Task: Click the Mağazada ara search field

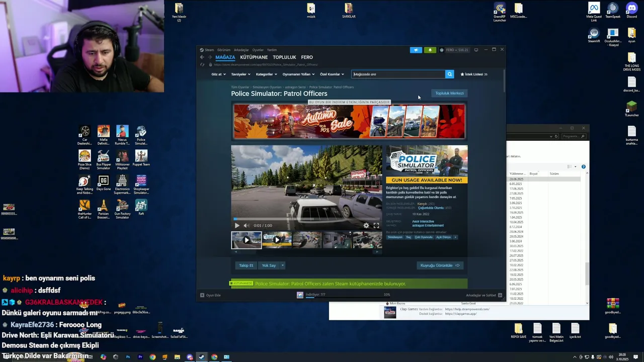Action: coord(398,74)
